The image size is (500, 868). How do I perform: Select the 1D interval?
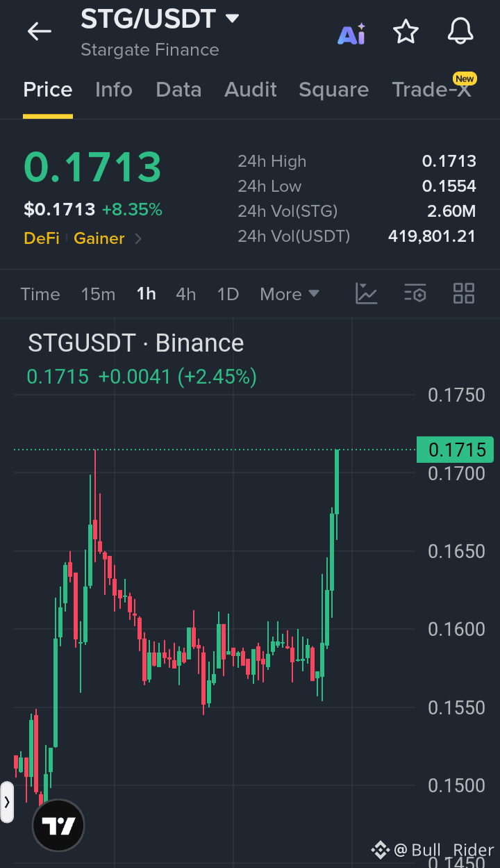tap(228, 294)
